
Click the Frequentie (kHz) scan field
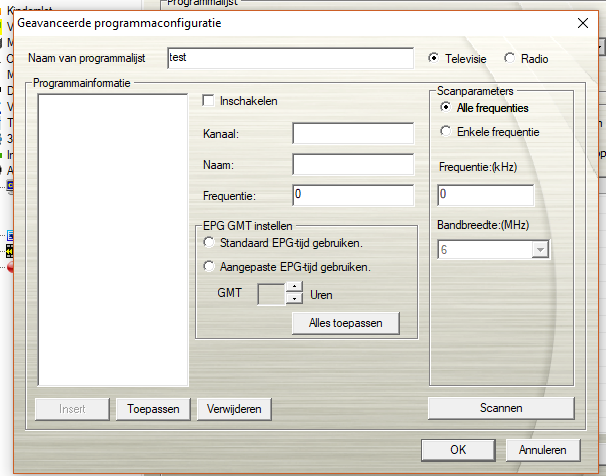click(x=485, y=195)
